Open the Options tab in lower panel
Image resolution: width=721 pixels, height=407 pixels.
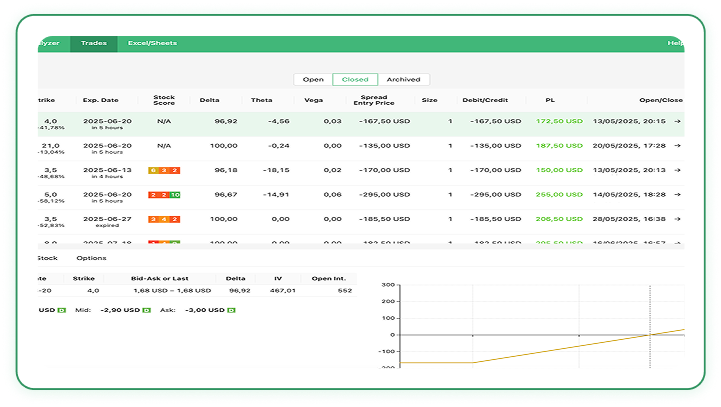(92, 258)
